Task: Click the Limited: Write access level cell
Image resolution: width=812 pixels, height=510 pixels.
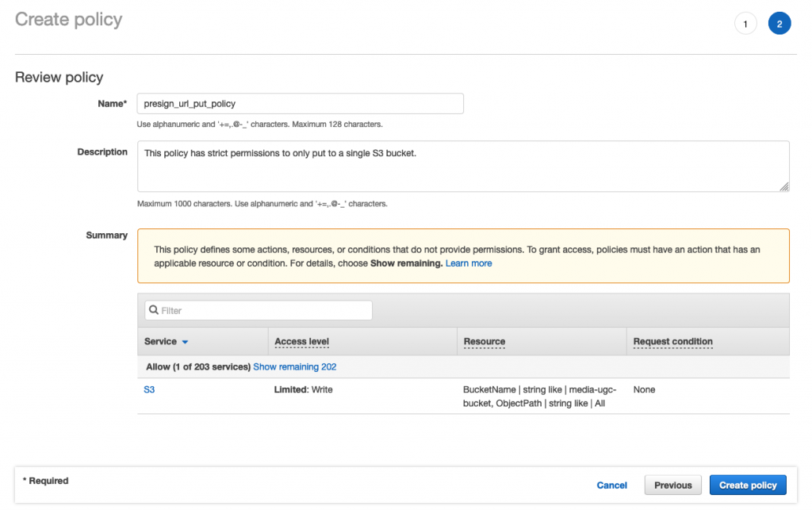Action: [304, 390]
